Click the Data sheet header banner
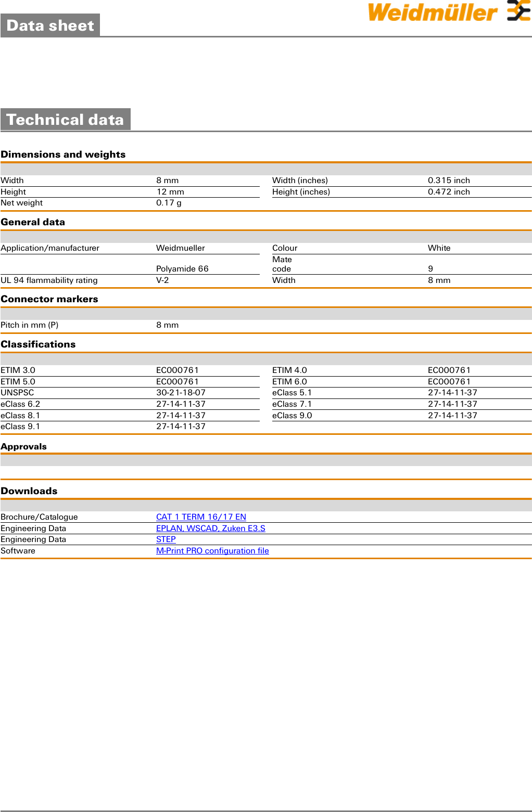The image size is (532, 812). 50,25
